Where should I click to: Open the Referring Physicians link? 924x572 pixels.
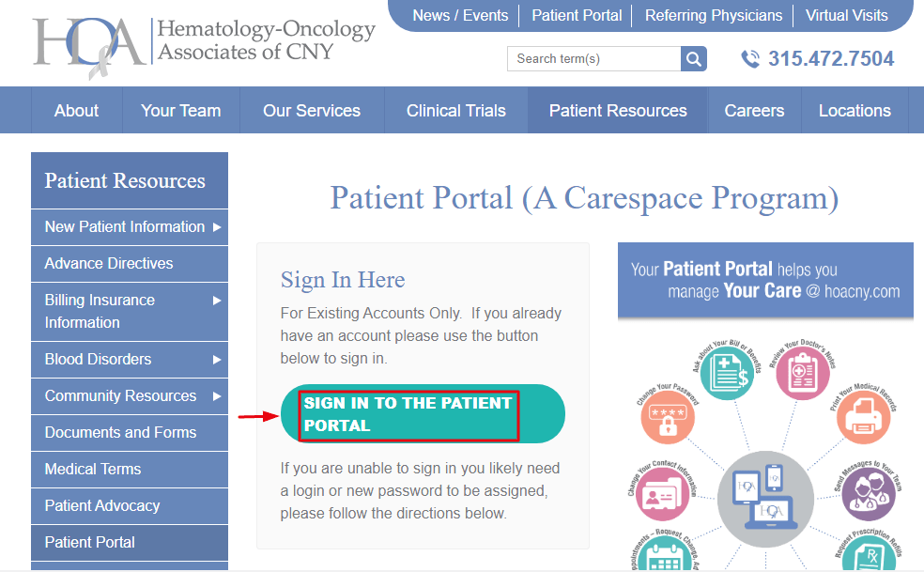(713, 15)
